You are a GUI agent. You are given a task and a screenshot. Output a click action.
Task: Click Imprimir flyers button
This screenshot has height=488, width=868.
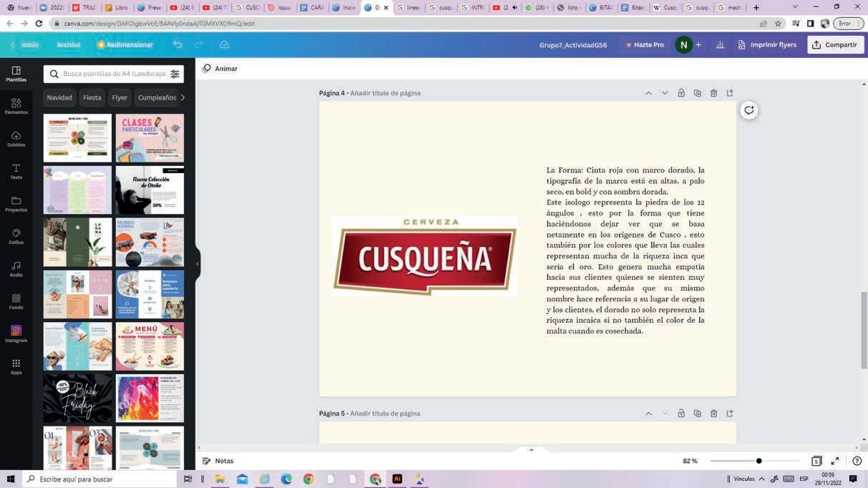(767, 44)
